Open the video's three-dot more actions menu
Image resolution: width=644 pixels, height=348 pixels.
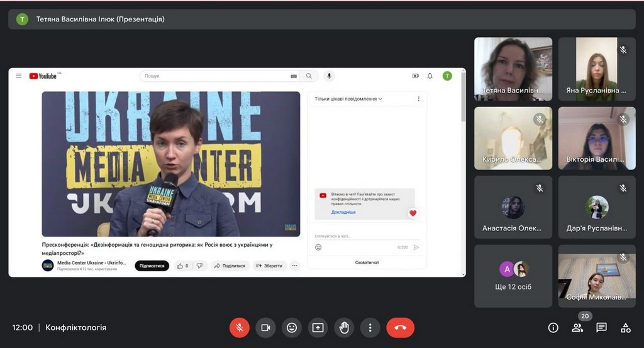coord(294,266)
